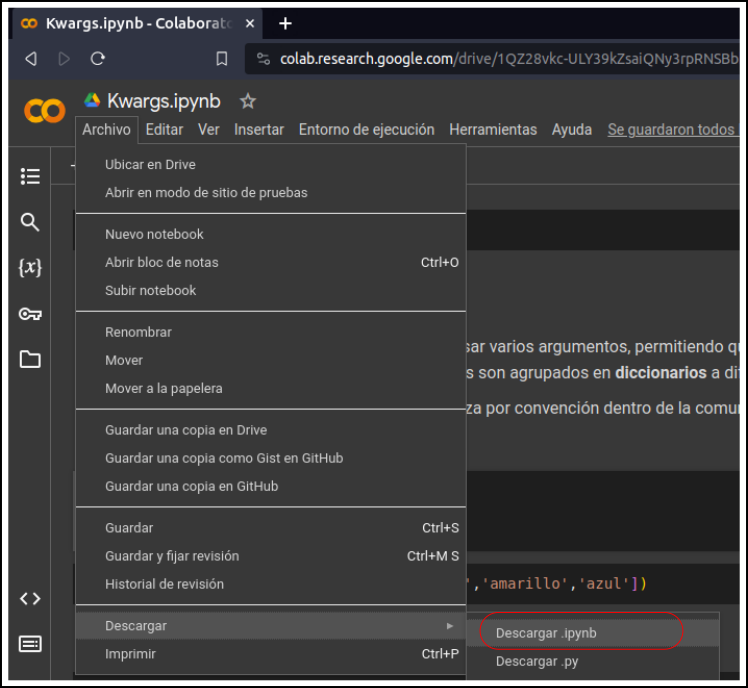Image resolution: width=748 pixels, height=688 pixels.
Task: Choose the Mover menu entry
Action: click(271, 360)
